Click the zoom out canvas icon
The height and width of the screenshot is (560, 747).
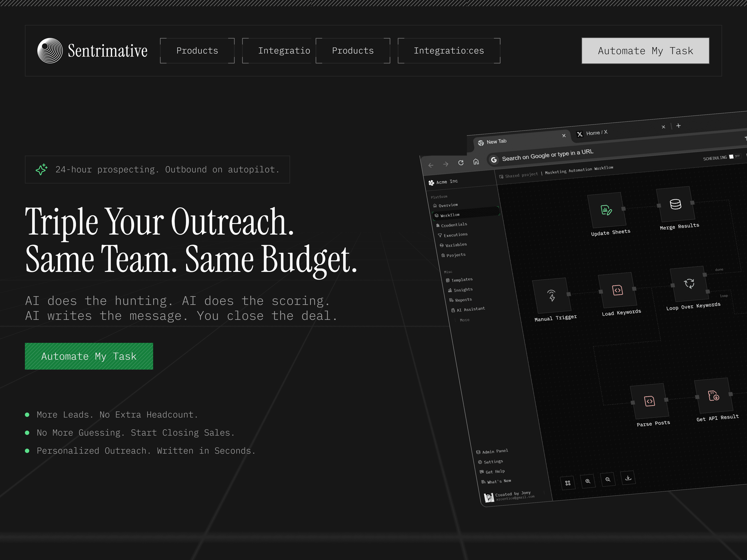coord(608,479)
